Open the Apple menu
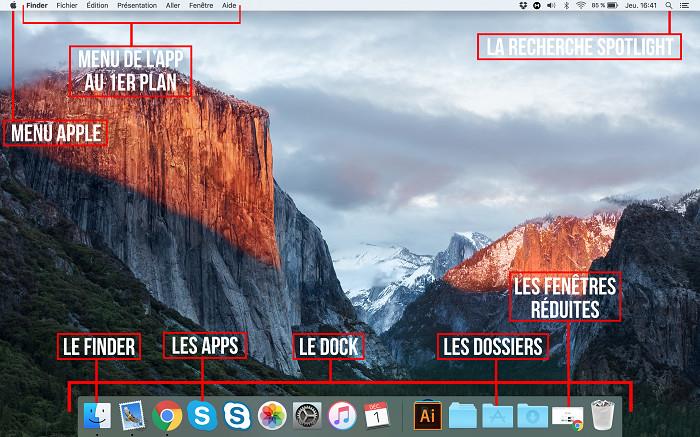Screen dimensions: 700x437 pyautogui.click(x=12, y=6)
